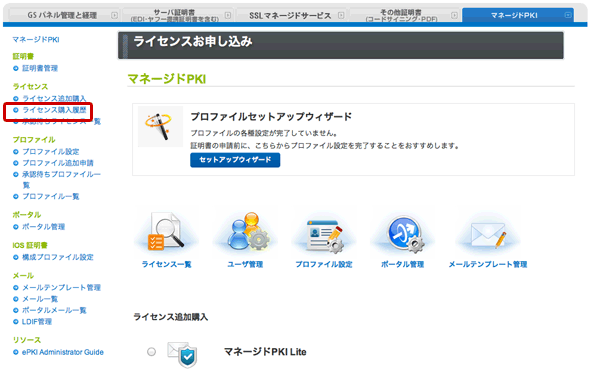Open メールテンプレート管理 sidebar link
Screen dimensions: 600x372
61,288
